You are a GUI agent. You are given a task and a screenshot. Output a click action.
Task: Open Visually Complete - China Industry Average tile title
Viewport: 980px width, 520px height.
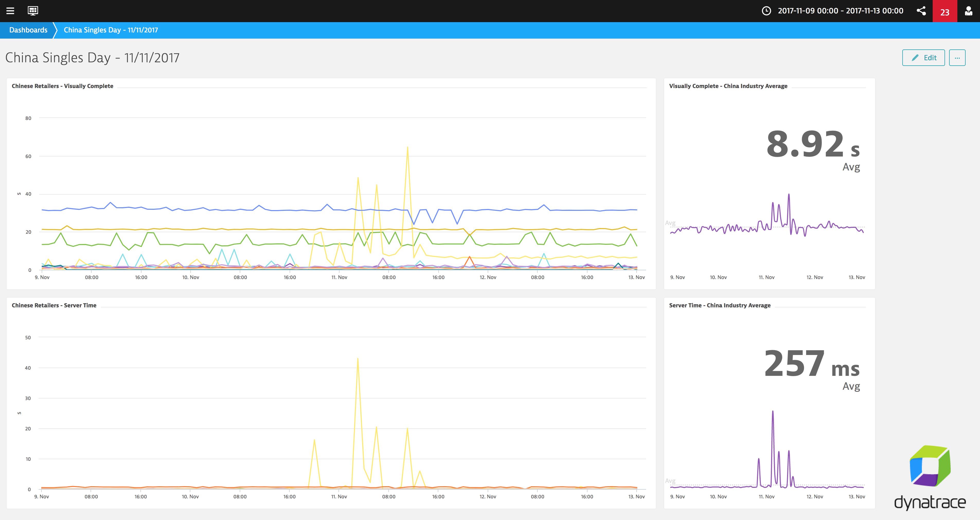tap(728, 86)
